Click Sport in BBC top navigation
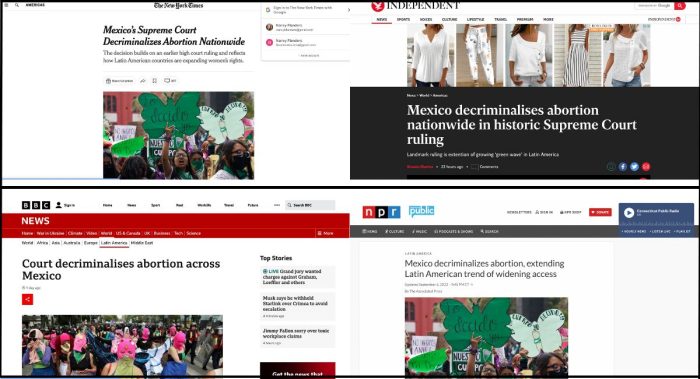This screenshot has height=379, width=700. point(155,205)
